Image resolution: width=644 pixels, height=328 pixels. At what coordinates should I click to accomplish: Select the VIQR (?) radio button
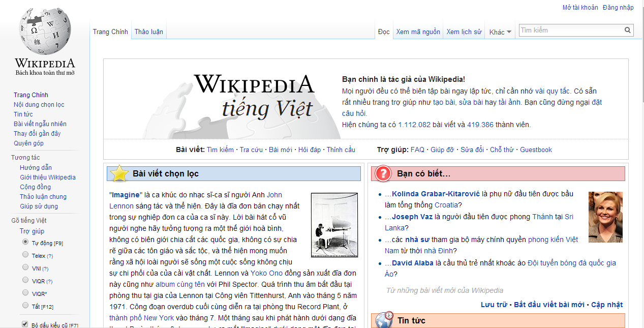click(25, 280)
